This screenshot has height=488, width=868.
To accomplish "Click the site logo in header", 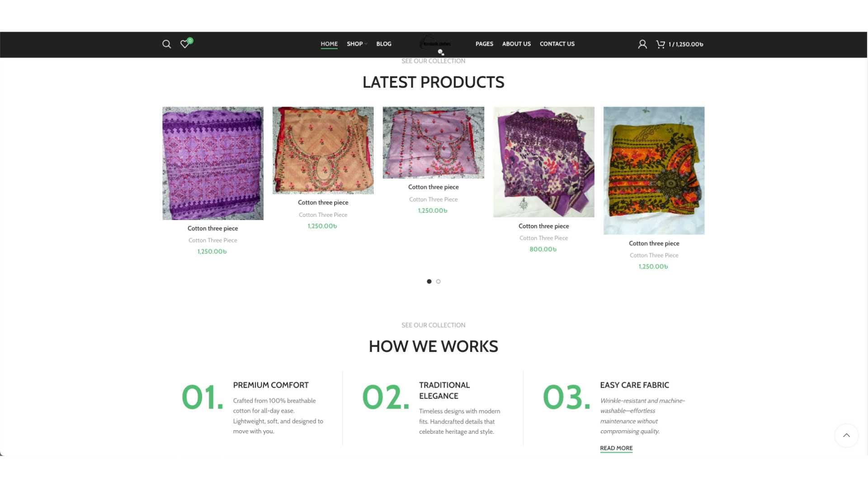I will [x=435, y=44].
